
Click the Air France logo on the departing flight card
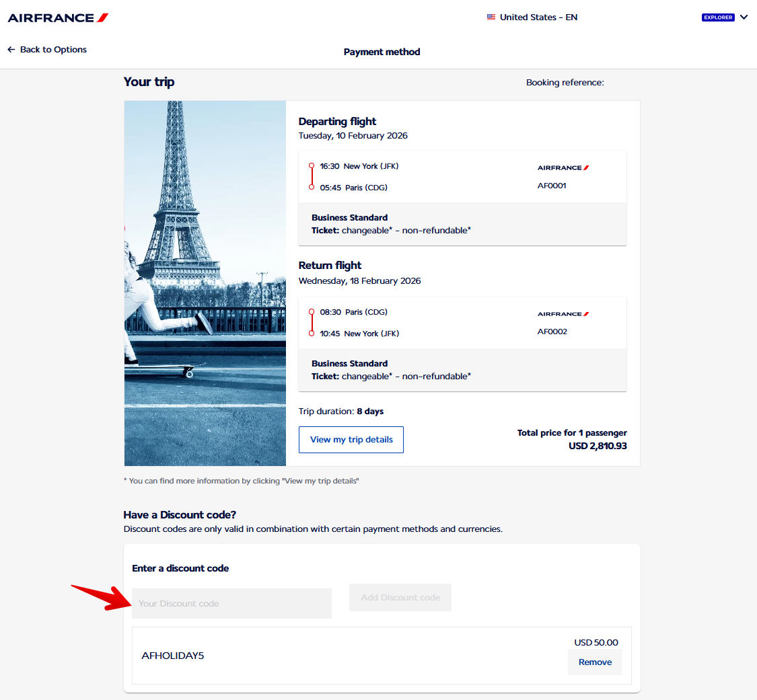(x=563, y=167)
